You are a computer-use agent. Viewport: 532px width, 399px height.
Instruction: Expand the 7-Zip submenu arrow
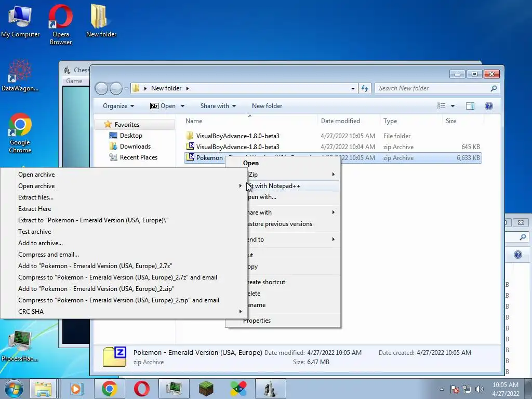pyautogui.click(x=333, y=175)
